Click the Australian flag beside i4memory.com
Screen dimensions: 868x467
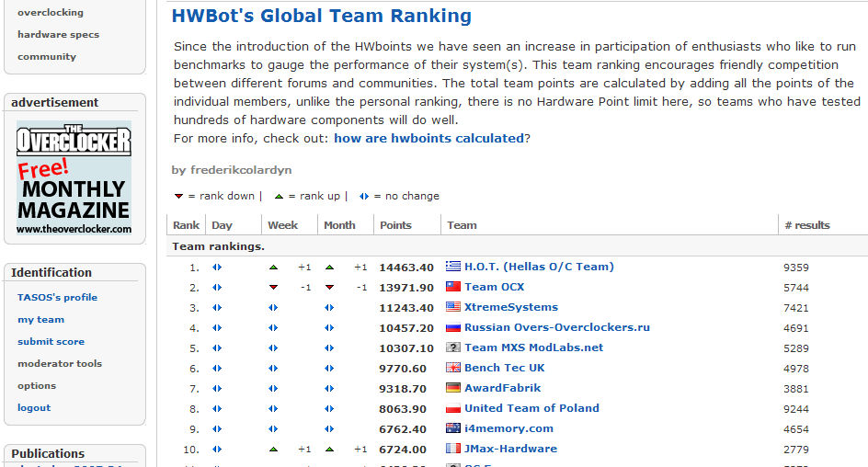(452, 428)
